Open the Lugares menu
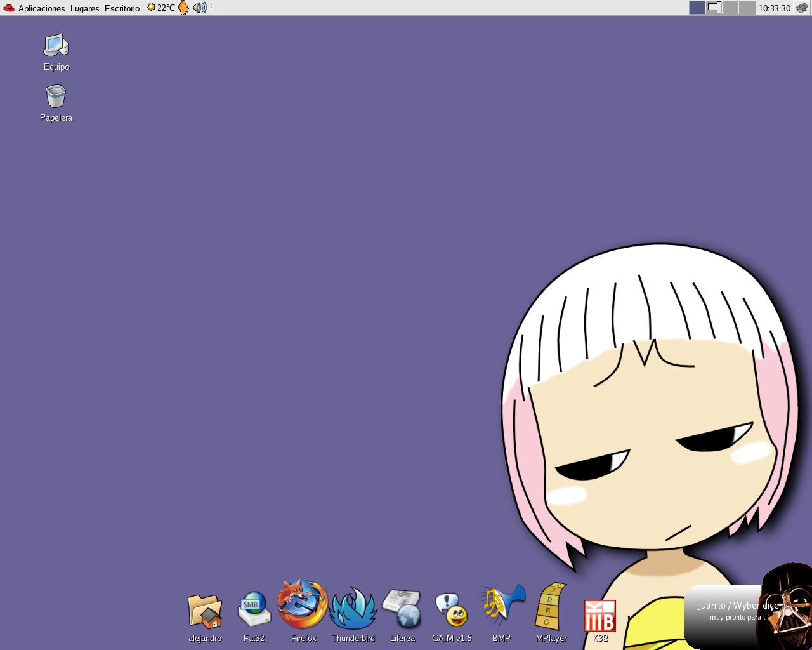 click(x=84, y=8)
